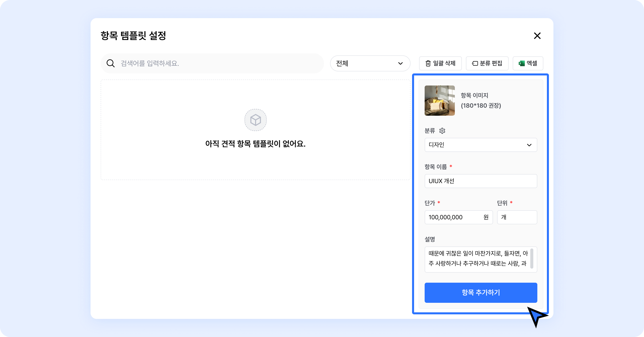Click the trash icon in 일괄 삭제
This screenshot has width=644, height=337.
pyautogui.click(x=428, y=63)
